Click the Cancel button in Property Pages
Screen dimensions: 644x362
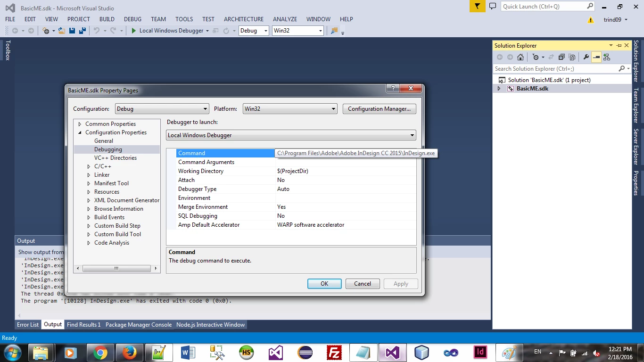click(x=363, y=284)
